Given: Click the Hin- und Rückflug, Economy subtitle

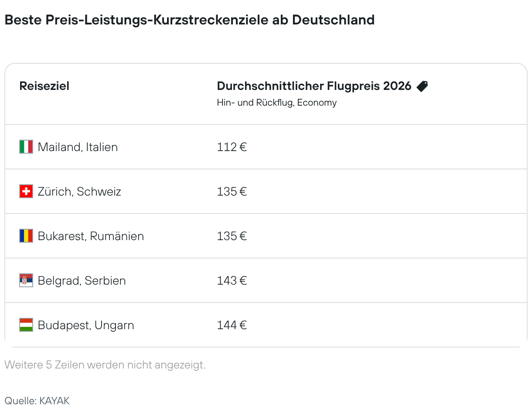Looking at the screenshot, I should pos(277,103).
